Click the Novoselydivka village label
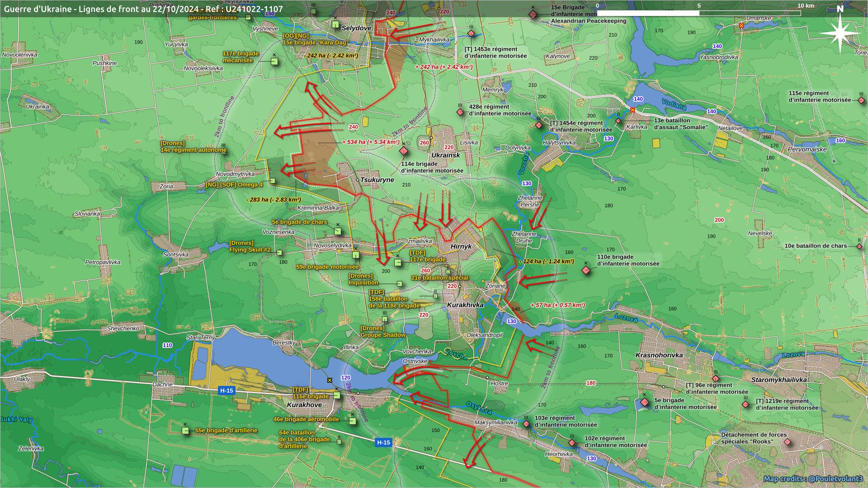This screenshot has height=488, width=868. (x=333, y=246)
